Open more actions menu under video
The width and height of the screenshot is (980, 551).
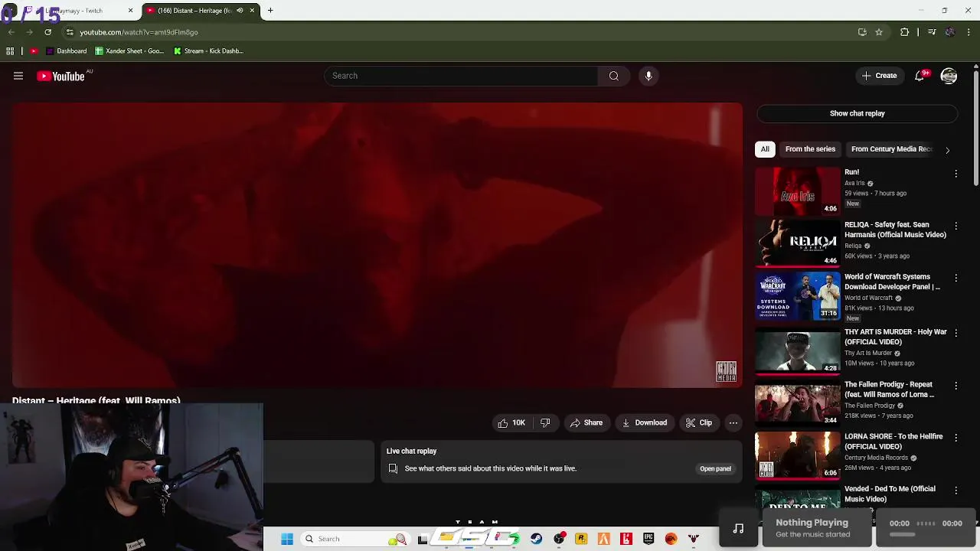pyautogui.click(x=733, y=422)
